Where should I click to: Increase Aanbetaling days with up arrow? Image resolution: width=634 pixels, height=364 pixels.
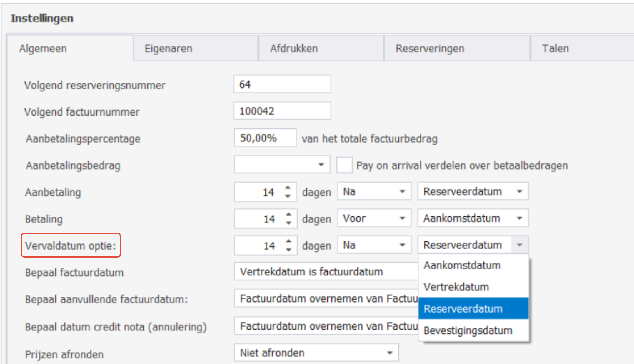pos(288,187)
